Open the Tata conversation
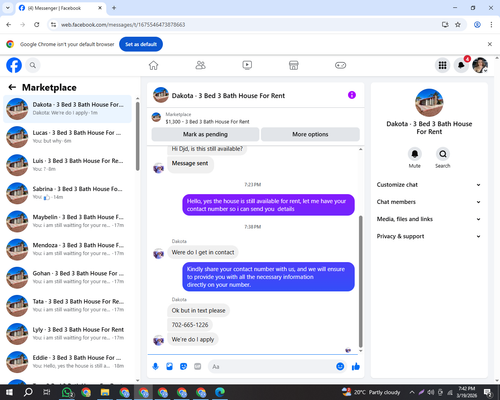Screen dimensions: 500x400 click(67, 306)
